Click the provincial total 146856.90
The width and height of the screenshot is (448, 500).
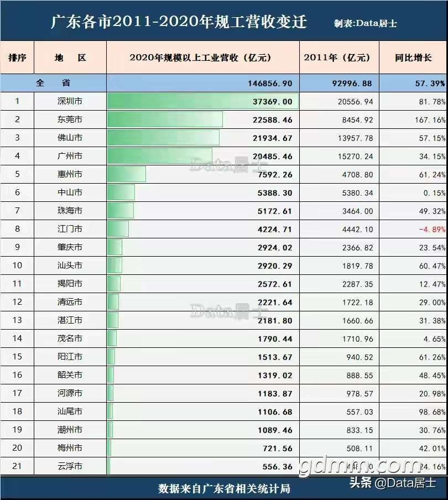(x=270, y=84)
